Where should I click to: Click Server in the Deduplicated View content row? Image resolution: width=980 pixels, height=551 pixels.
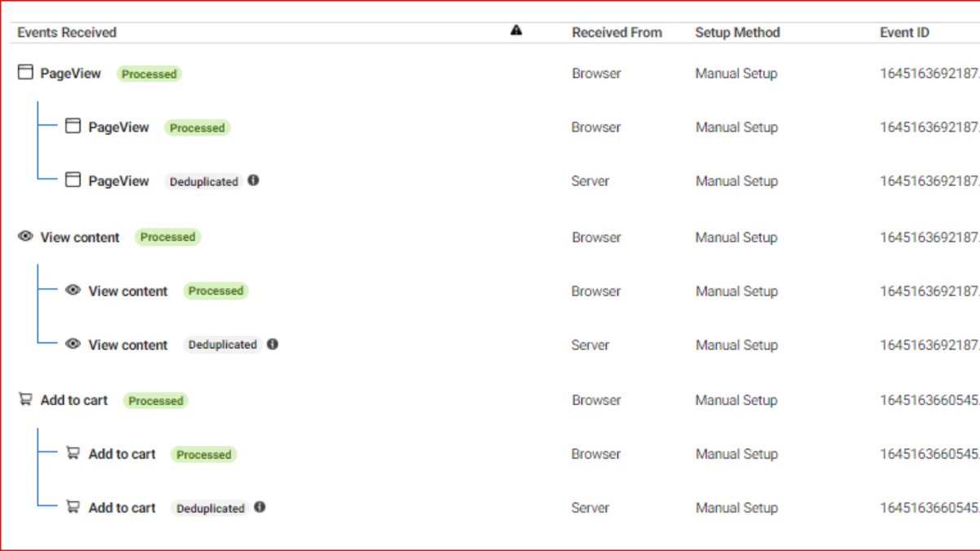click(590, 345)
